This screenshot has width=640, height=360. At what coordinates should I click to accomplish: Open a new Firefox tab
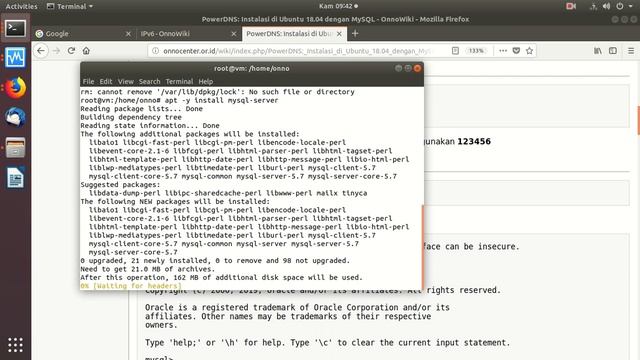355,33
